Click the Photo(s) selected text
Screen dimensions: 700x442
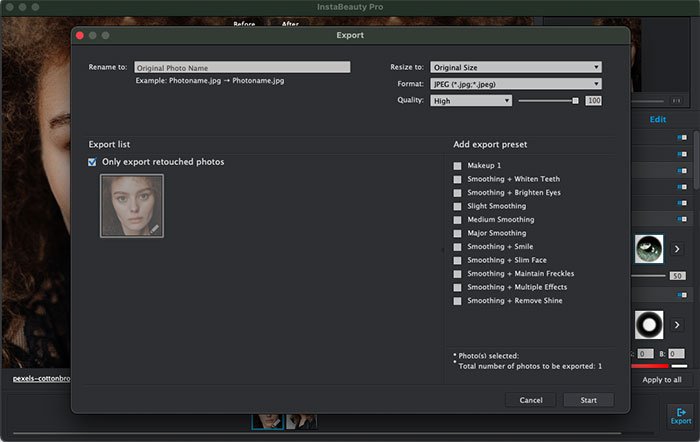488,356
